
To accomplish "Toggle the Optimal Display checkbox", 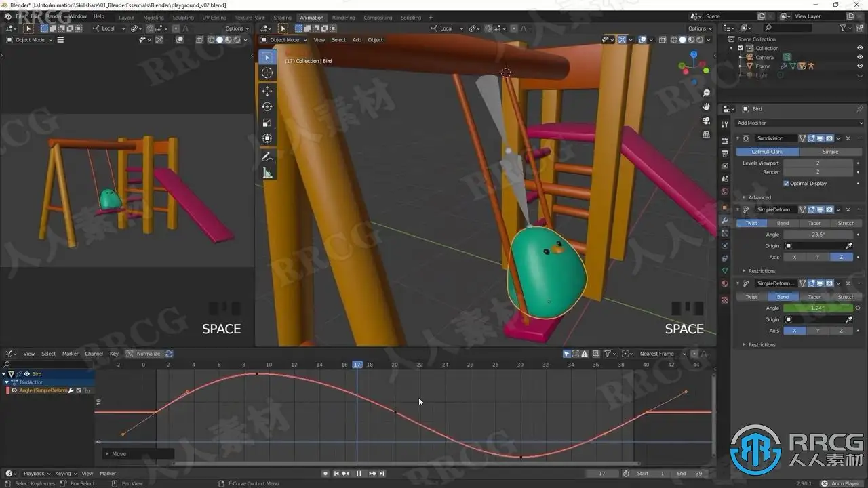I will (x=787, y=184).
